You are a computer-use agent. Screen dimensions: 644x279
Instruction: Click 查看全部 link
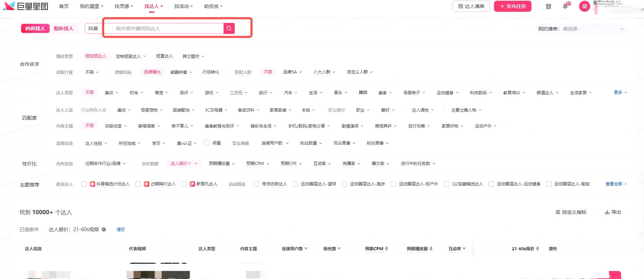(x=616, y=184)
